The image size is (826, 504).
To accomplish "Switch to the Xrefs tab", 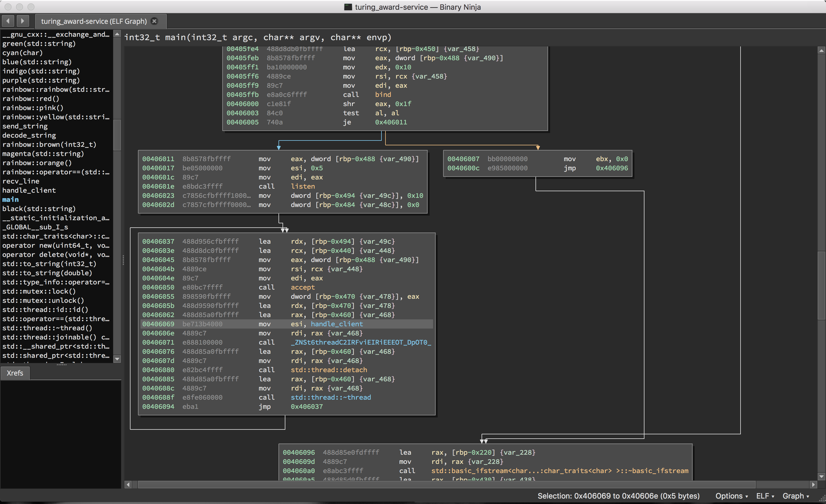I will [x=15, y=373].
